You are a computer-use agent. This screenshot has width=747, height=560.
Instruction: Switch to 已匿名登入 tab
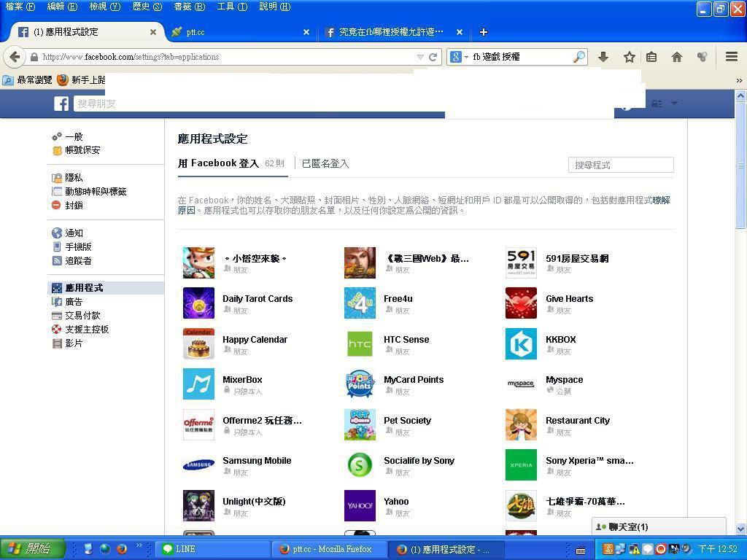point(325,163)
